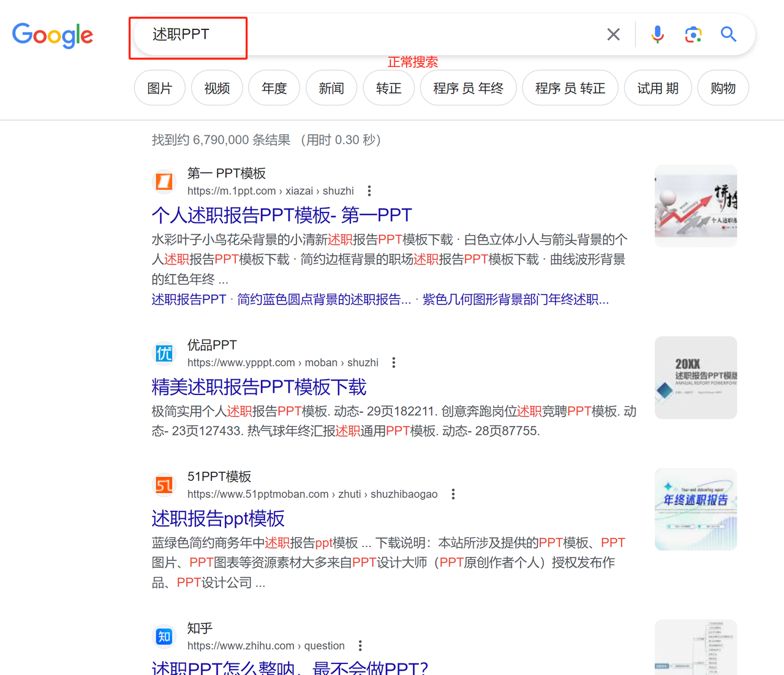
Task: Click the https://www.ypppt.com URL breadcrumb
Action: pos(283,363)
